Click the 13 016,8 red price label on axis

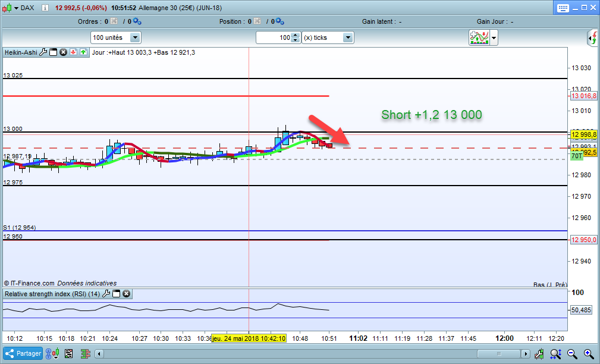click(x=583, y=96)
